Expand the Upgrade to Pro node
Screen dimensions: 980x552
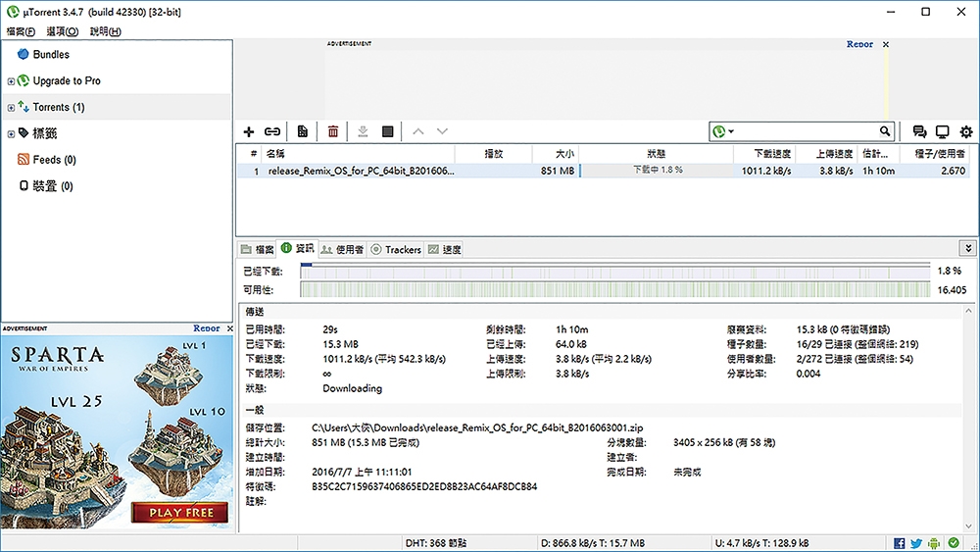[11, 81]
